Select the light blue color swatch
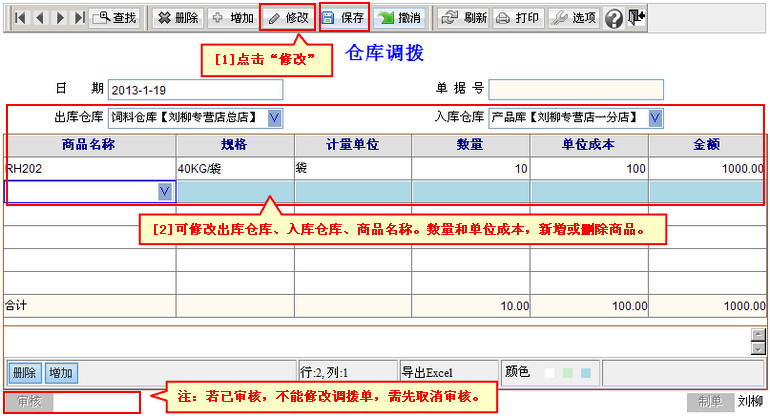Screen dimensions: 770x418 click(x=586, y=373)
